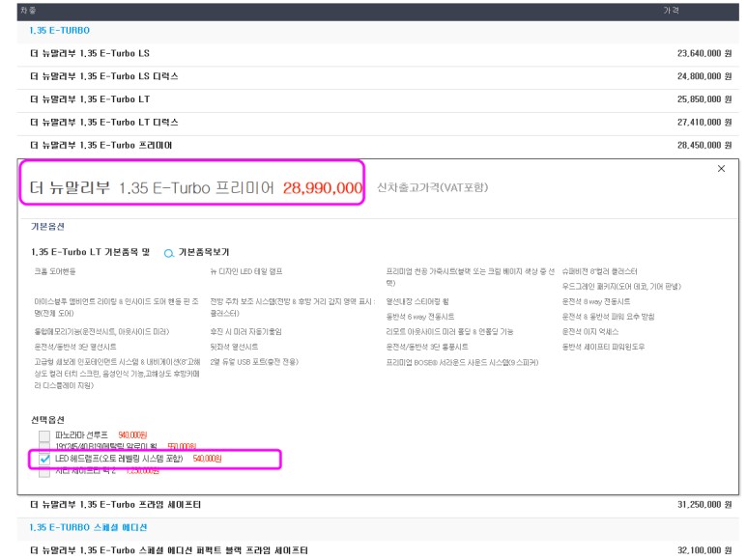Check the 시티 세이프티 팩 2 option
Screen dimensions: 747x560
click(44, 471)
